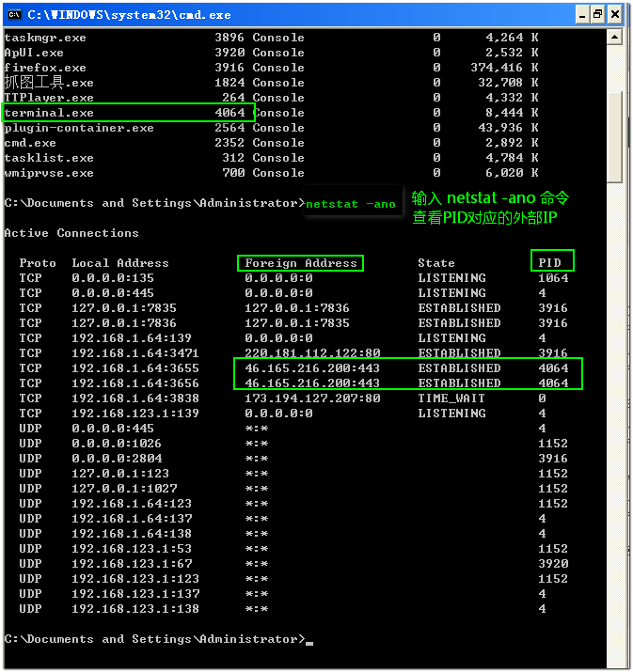The width and height of the screenshot is (633, 672).
Task: Click the Active Connections heading
Action: (x=71, y=233)
